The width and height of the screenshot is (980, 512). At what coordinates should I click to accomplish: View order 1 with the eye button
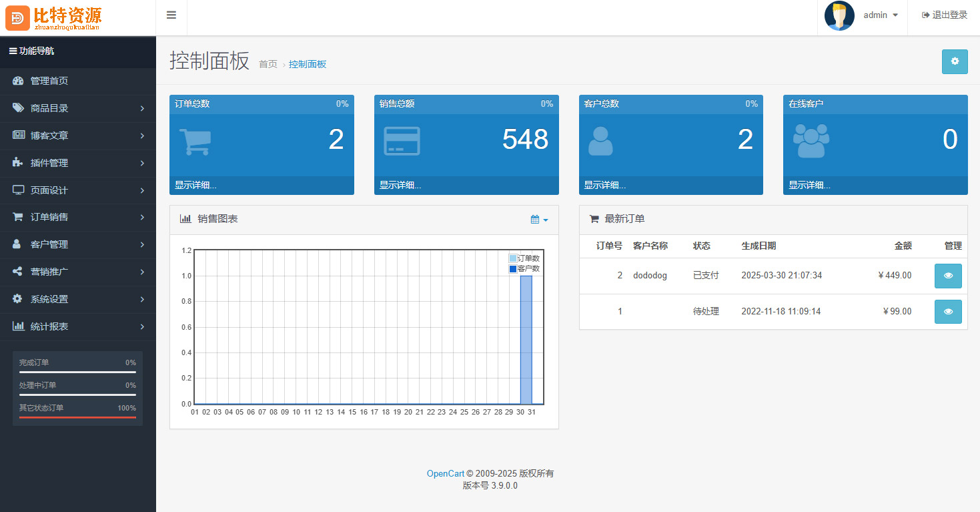click(948, 311)
